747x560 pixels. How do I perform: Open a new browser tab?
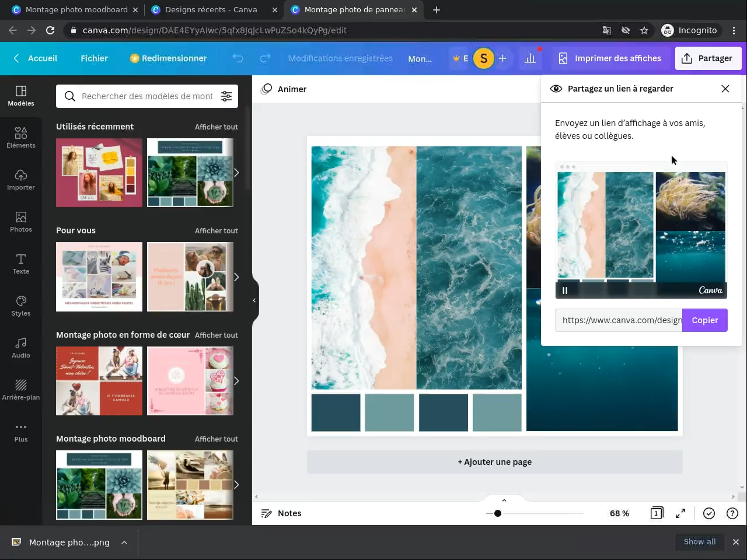tap(437, 10)
